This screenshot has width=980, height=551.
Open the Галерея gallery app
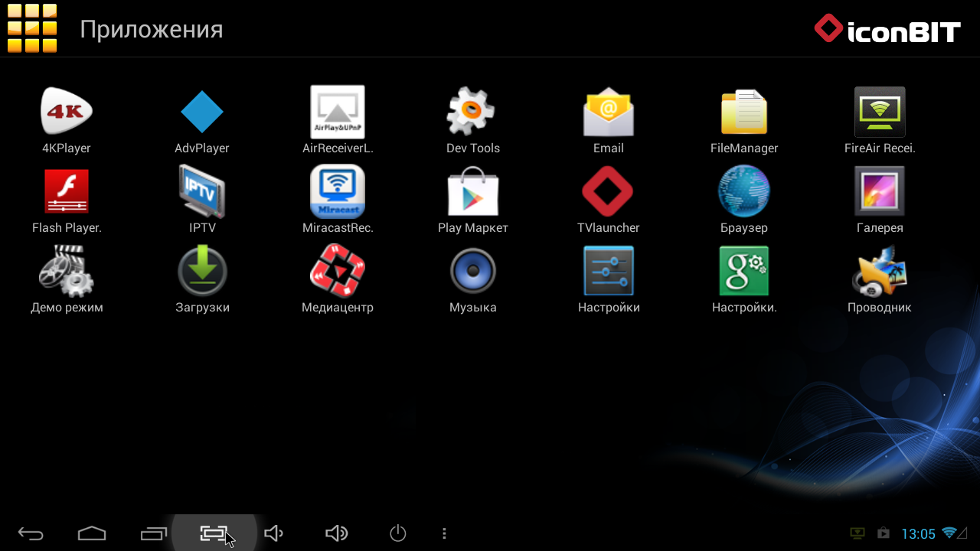click(880, 191)
